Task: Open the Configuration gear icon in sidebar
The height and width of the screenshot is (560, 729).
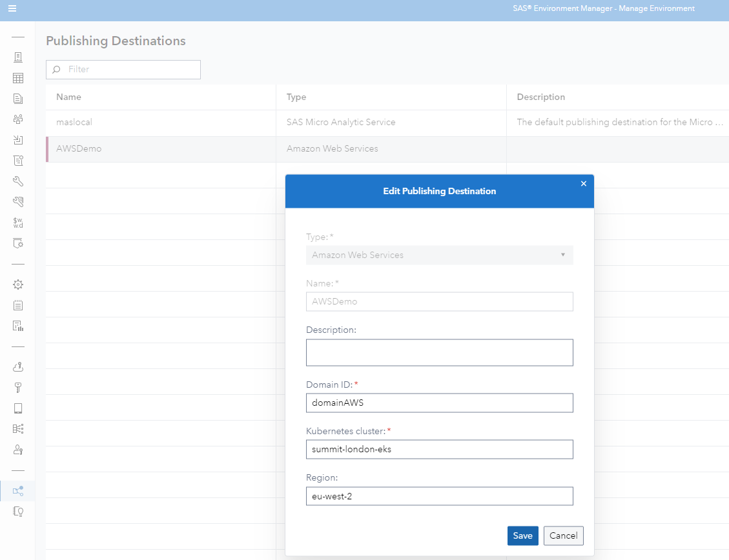Action: [x=18, y=285]
